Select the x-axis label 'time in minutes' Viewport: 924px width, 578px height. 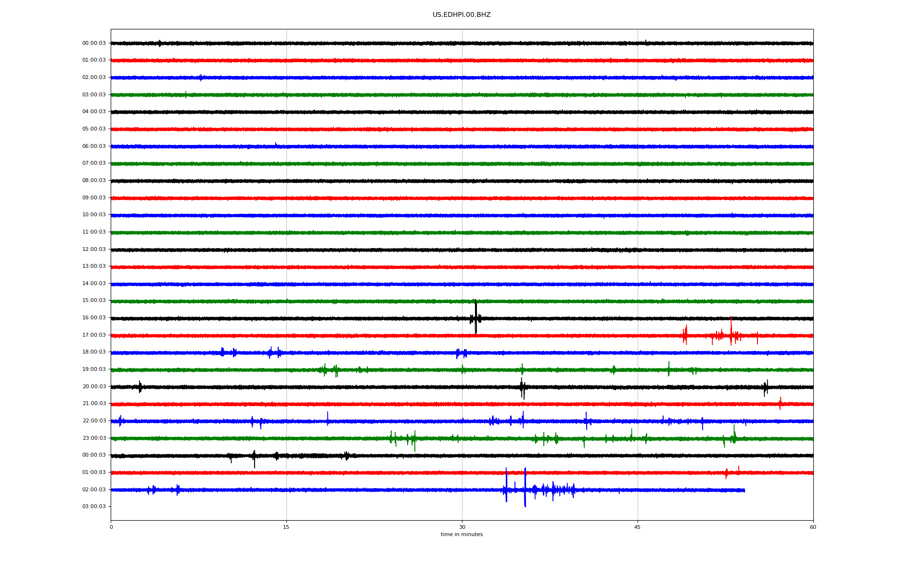462,535
